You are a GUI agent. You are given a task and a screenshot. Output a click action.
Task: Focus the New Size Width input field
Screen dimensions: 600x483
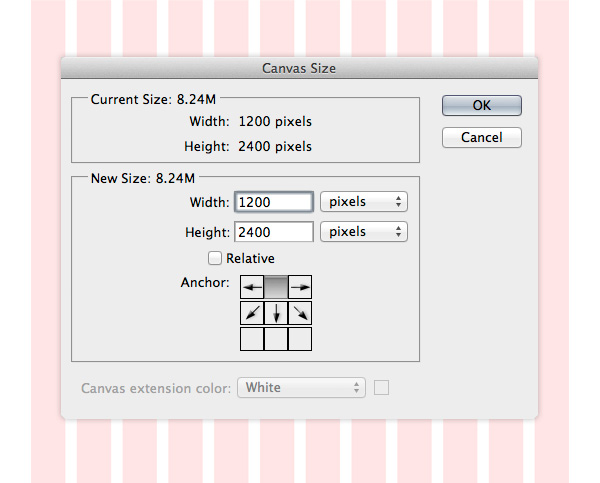point(273,202)
